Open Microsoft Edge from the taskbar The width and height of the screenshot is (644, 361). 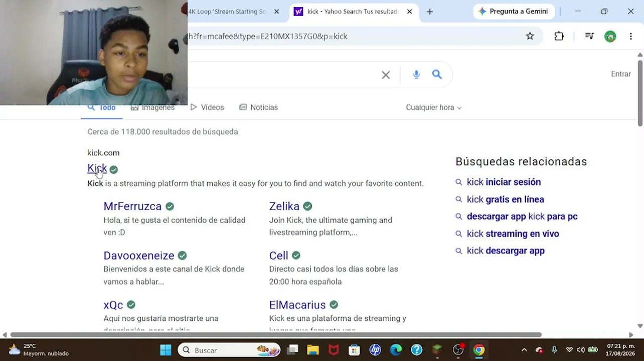[x=396, y=350]
